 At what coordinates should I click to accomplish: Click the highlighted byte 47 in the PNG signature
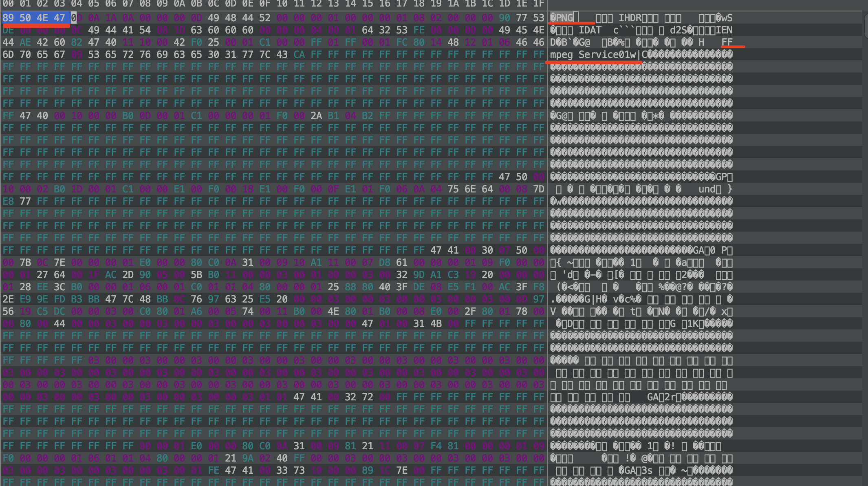click(x=59, y=18)
